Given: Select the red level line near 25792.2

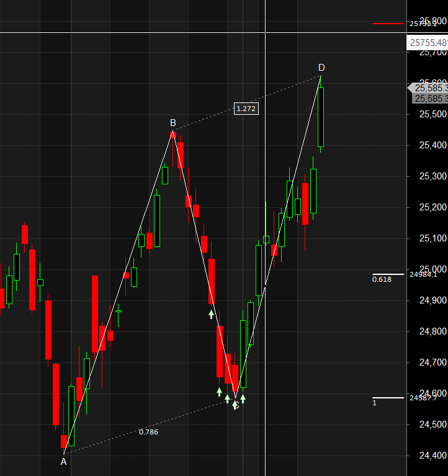Looking at the screenshot, I should coord(388,23).
